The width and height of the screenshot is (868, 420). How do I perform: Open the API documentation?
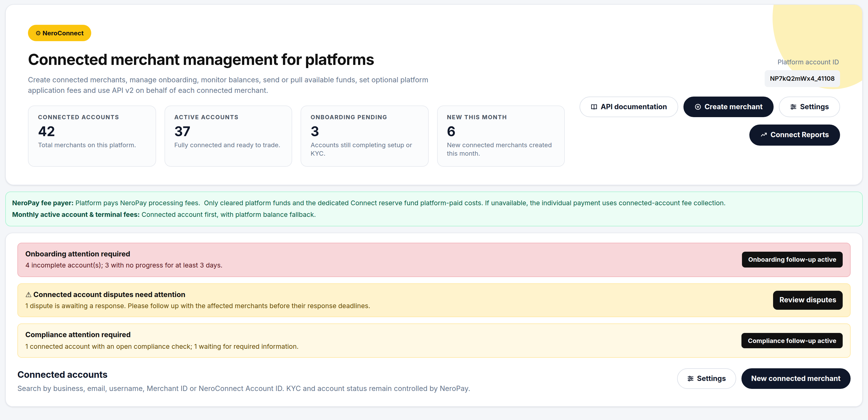point(628,107)
